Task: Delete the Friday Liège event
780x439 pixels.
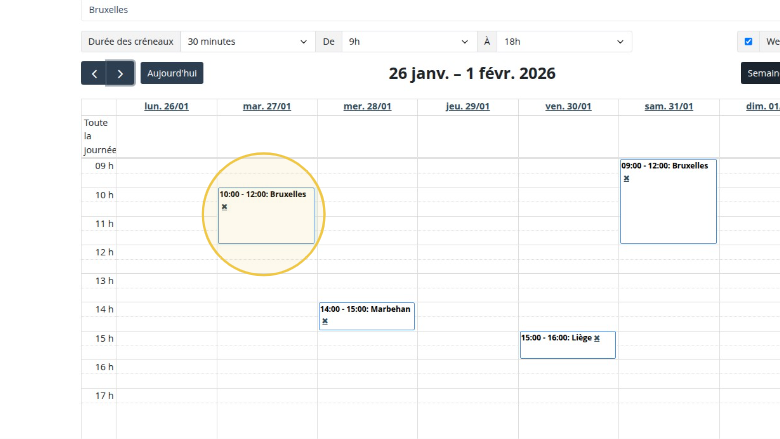Action: pyautogui.click(x=597, y=338)
